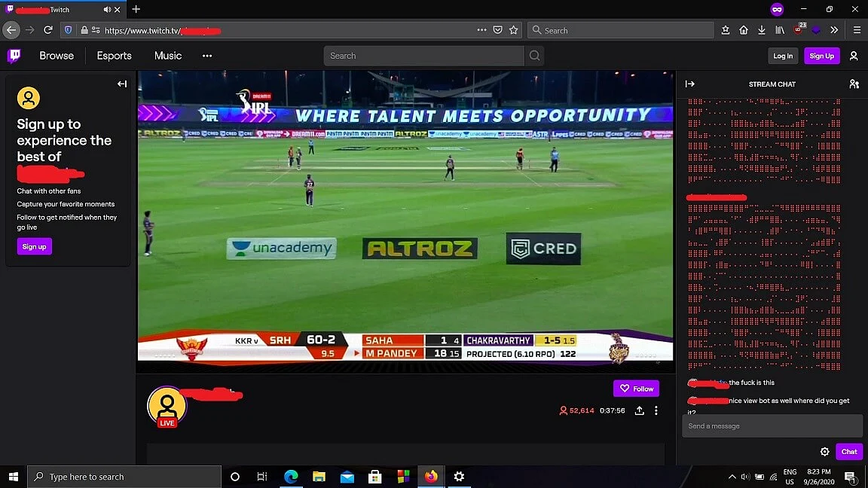Open Task View on the taskbar
The width and height of the screenshot is (868, 488).
click(x=262, y=477)
